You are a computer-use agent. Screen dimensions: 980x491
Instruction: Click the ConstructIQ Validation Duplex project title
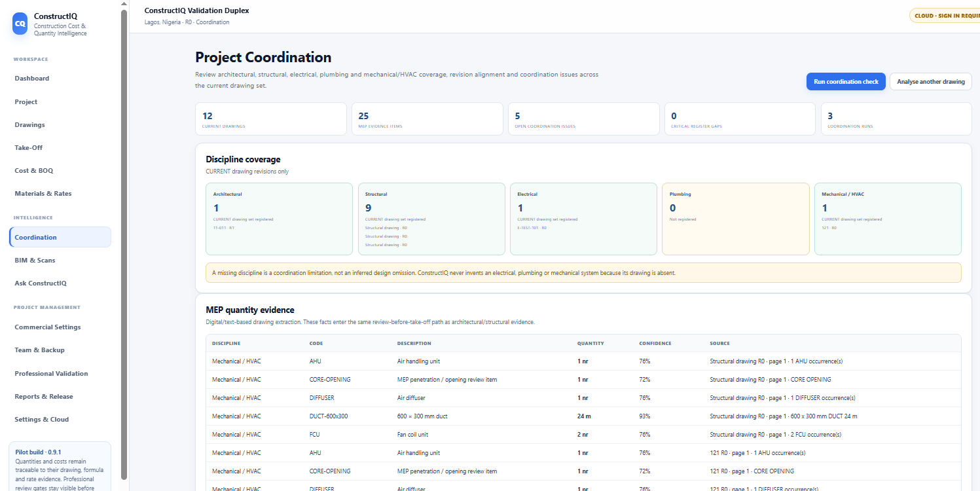point(197,10)
